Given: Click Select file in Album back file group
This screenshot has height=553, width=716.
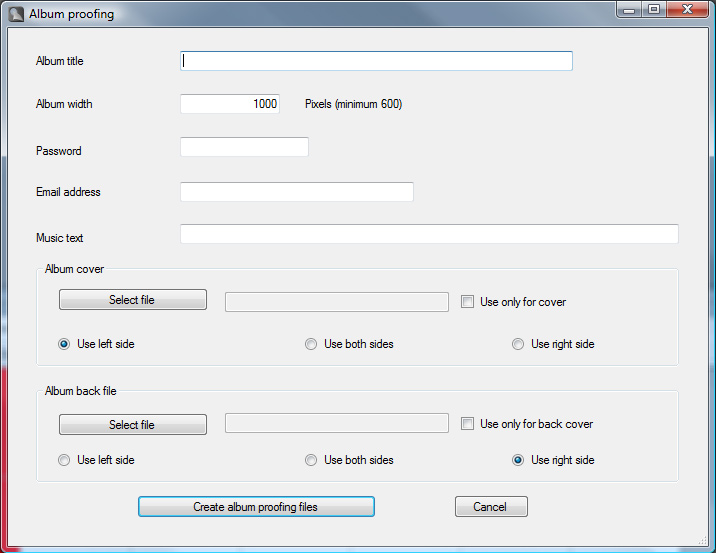Looking at the screenshot, I should pyautogui.click(x=133, y=425).
